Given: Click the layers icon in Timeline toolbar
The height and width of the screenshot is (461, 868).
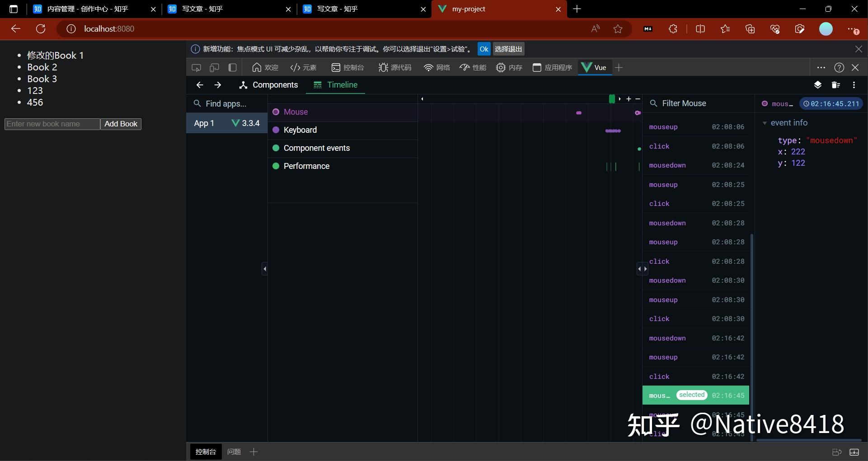Looking at the screenshot, I should (x=817, y=85).
